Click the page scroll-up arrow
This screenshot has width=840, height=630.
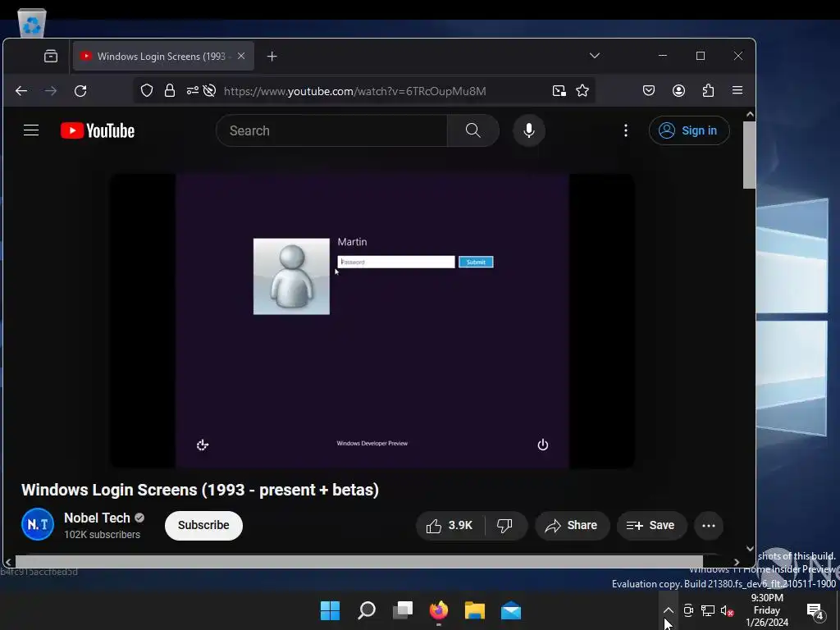(x=750, y=114)
